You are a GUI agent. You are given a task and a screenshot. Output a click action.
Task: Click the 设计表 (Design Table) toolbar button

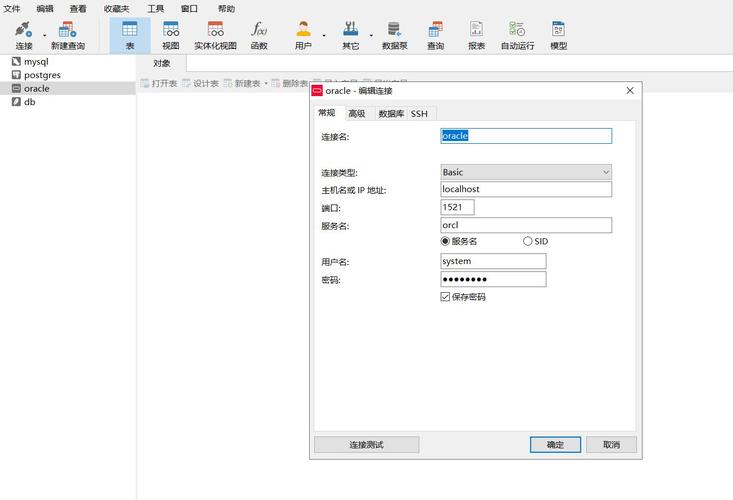[x=201, y=83]
